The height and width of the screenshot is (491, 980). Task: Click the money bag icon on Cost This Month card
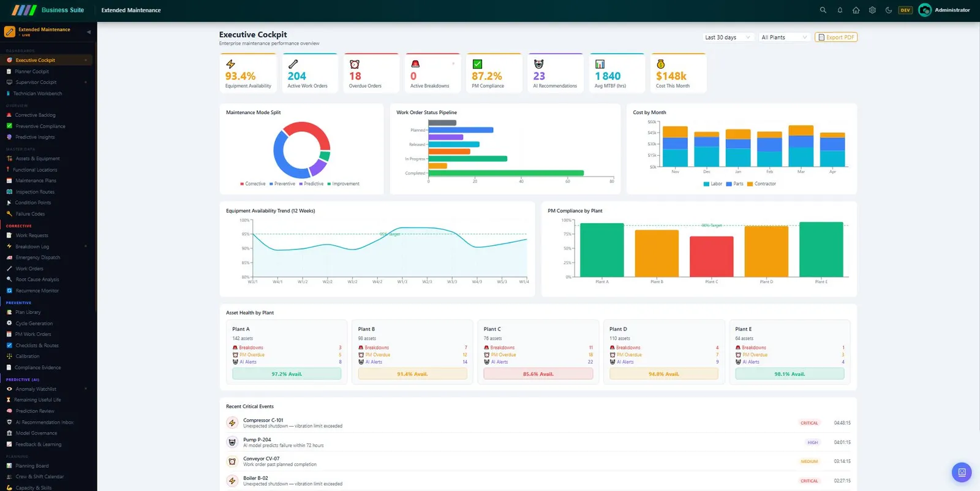click(660, 64)
